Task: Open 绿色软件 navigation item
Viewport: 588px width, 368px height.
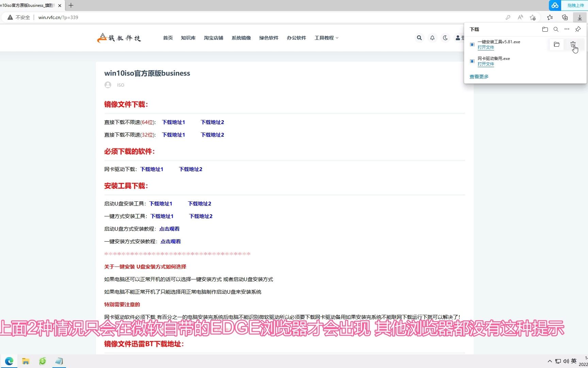Action: 269,38
